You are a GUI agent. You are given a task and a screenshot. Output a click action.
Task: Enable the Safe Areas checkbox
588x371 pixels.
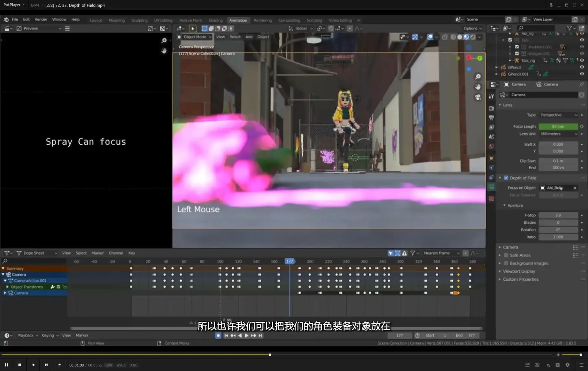pos(506,255)
